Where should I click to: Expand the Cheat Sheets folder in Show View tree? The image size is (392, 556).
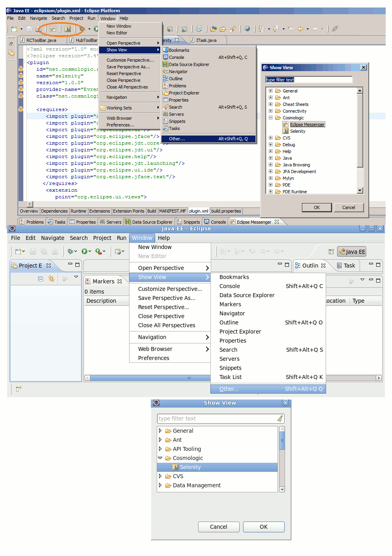coord(270,104)
